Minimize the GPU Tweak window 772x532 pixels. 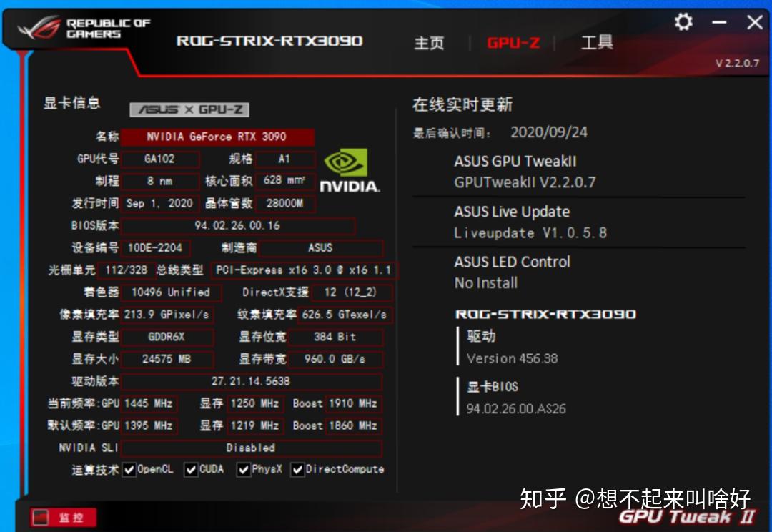coord(719,22)
